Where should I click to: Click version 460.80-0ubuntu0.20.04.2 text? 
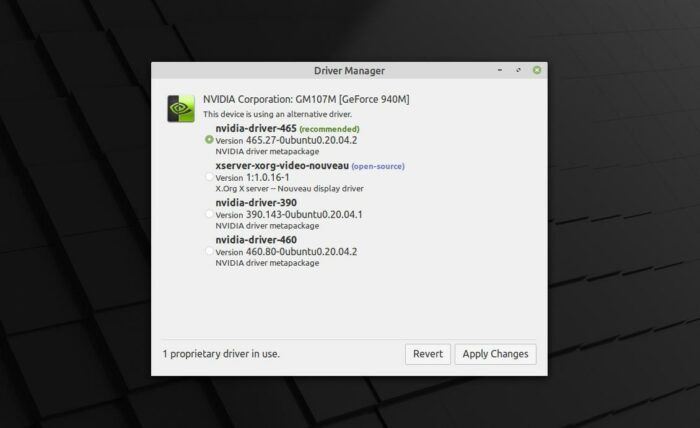coord(286,251)
